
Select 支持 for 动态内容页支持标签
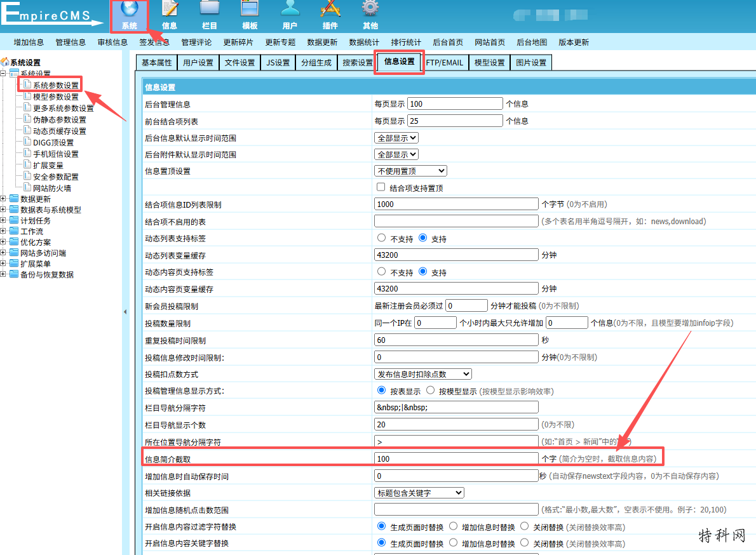pos(423,271)
